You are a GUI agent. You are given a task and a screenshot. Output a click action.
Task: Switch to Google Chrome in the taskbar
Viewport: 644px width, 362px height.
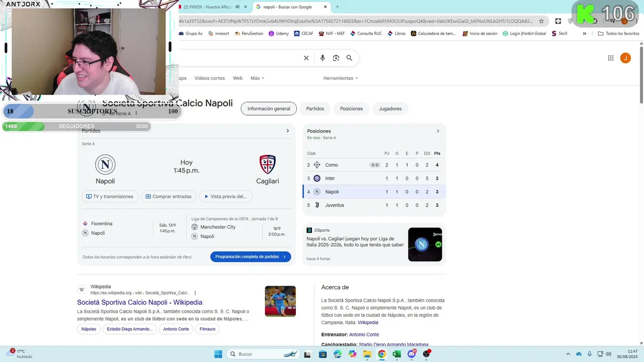click(x=382, y=354)
